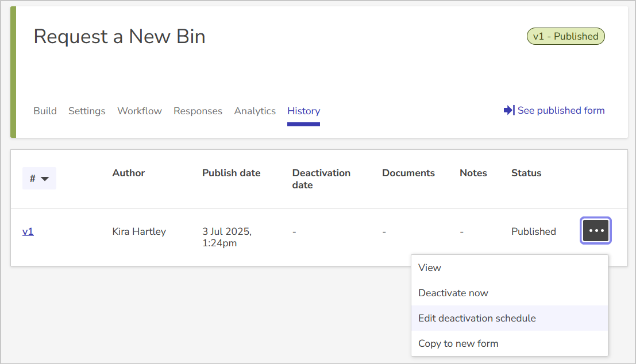The height and width of the screenshot is (364, 636).
Task: Open the three-dot actions menu for v1
Action: 595,231
